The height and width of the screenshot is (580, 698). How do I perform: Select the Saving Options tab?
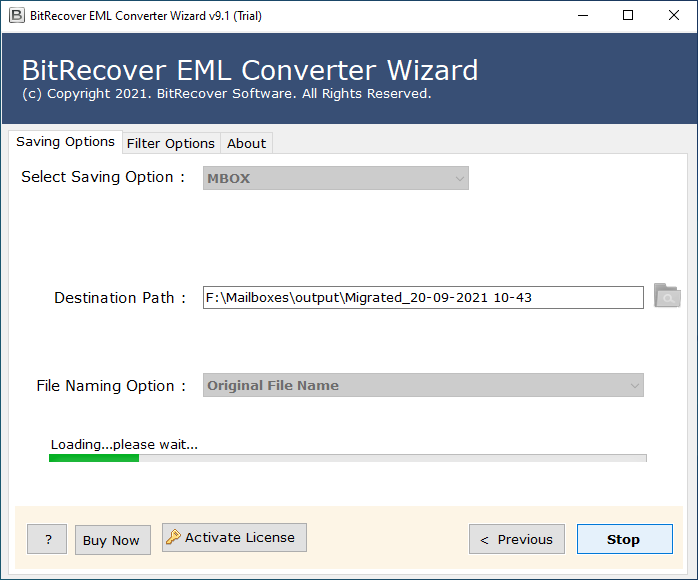coord(65,142)
